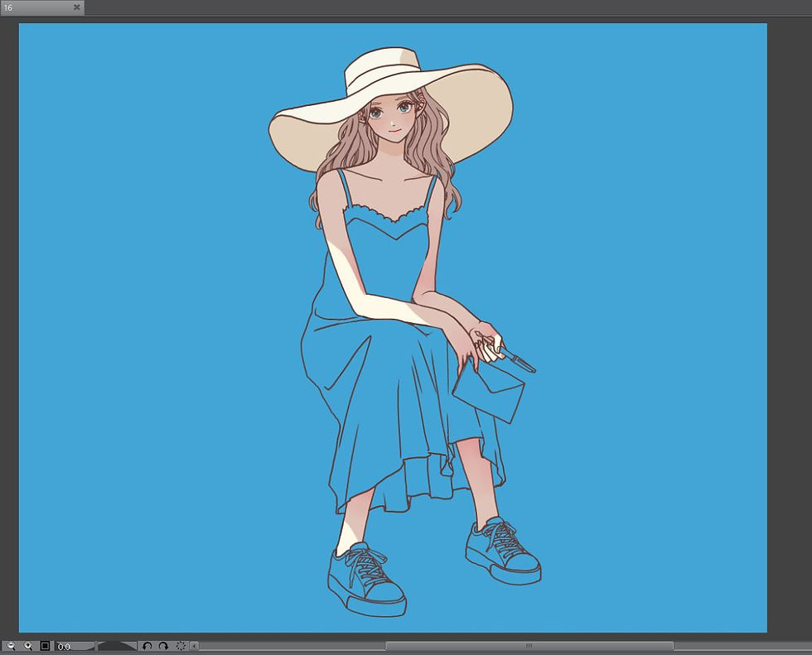This screenshot has width=812, height=655.
Task: Click the horizontal scrollbar left arrow
Action: (x=194, y=646)
